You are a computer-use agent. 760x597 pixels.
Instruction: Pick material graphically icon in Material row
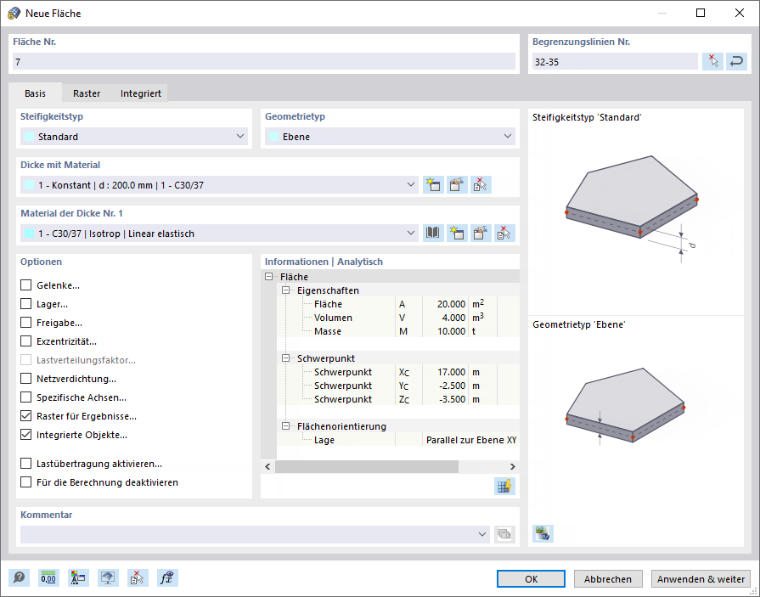coord(504,233)
